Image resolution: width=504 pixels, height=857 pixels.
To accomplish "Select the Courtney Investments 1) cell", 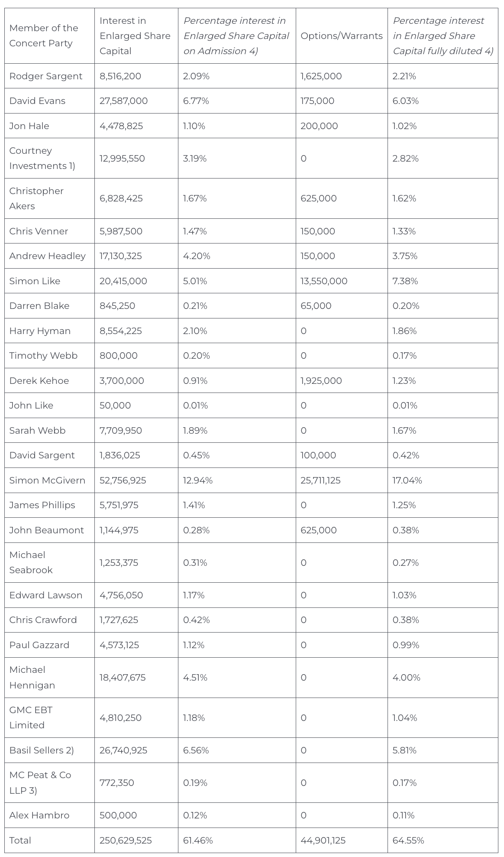I will pyautogui.click(x=42, y=158).
